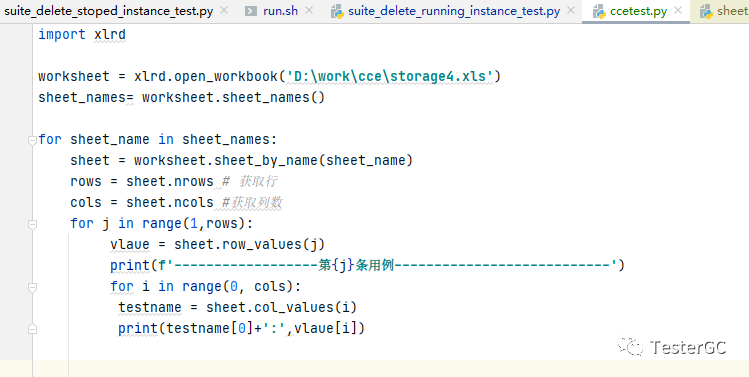Click the comment '# 获取行'

tap(249, 182)
